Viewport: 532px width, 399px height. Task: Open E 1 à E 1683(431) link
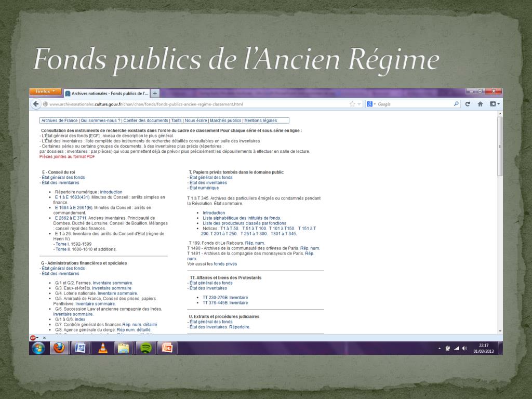[72, 197]
